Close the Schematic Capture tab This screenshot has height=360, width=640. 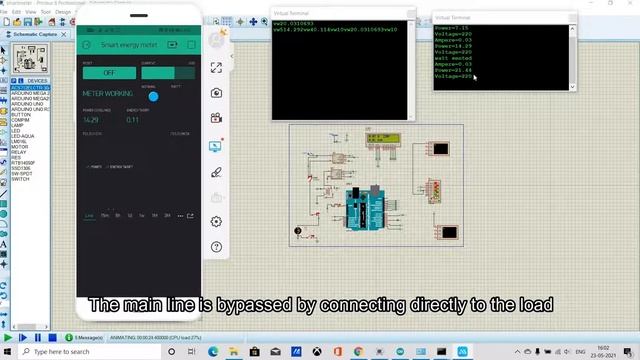(x=64, y=34)
